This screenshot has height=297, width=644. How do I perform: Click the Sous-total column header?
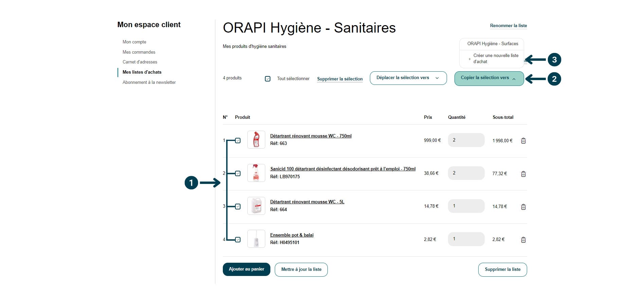point(503,117)
